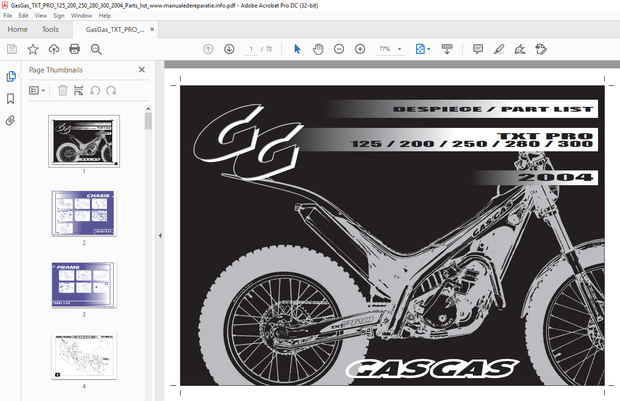Go to previous page with up arrow

[208, 49]
